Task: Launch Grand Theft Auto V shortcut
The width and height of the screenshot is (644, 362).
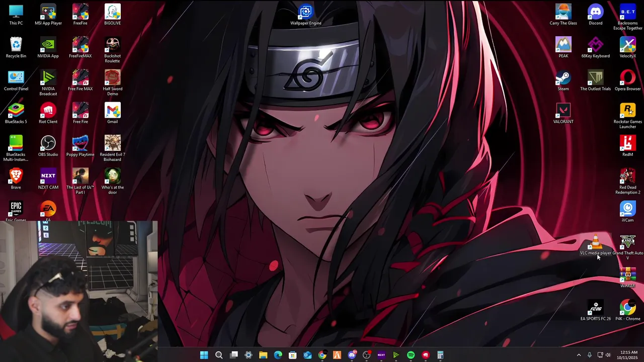Action: pyautogui.click(x=628, y=247)
